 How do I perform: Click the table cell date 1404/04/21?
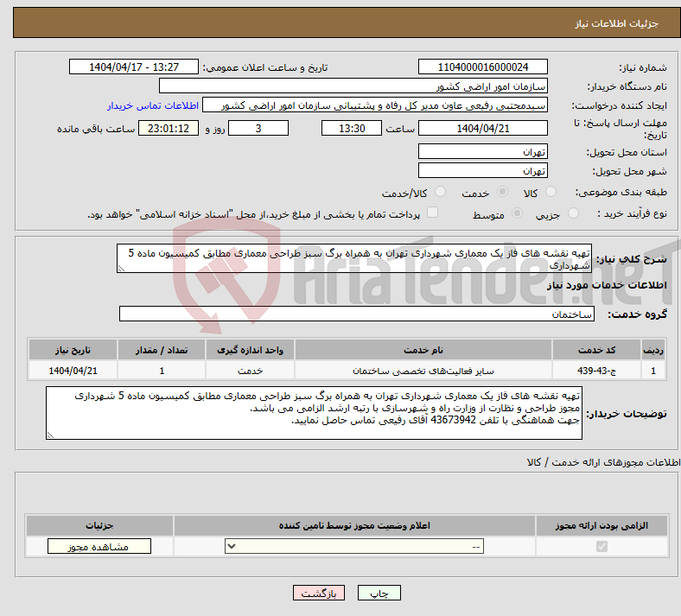click(73, 371)
